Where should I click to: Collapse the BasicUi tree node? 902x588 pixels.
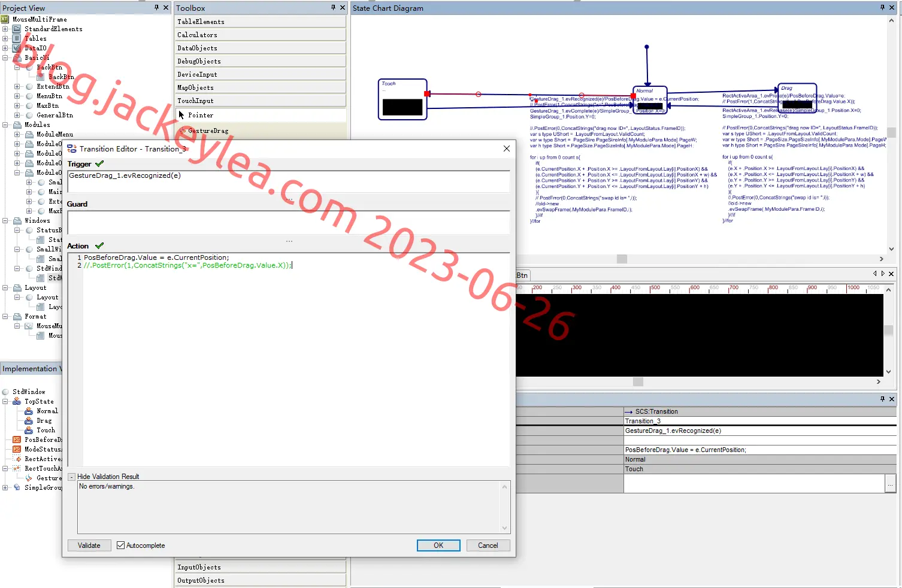pyautogui.click(x=5, y=57)
